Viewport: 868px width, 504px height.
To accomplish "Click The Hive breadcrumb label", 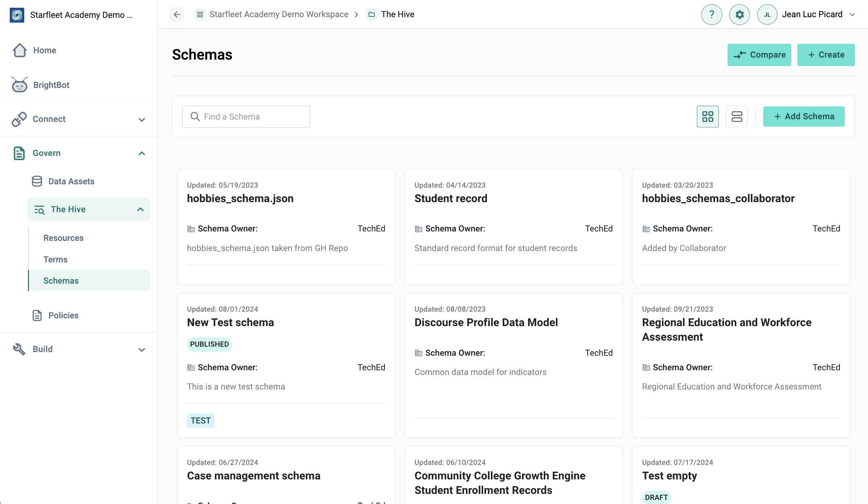I will click(x=398, y=14).
